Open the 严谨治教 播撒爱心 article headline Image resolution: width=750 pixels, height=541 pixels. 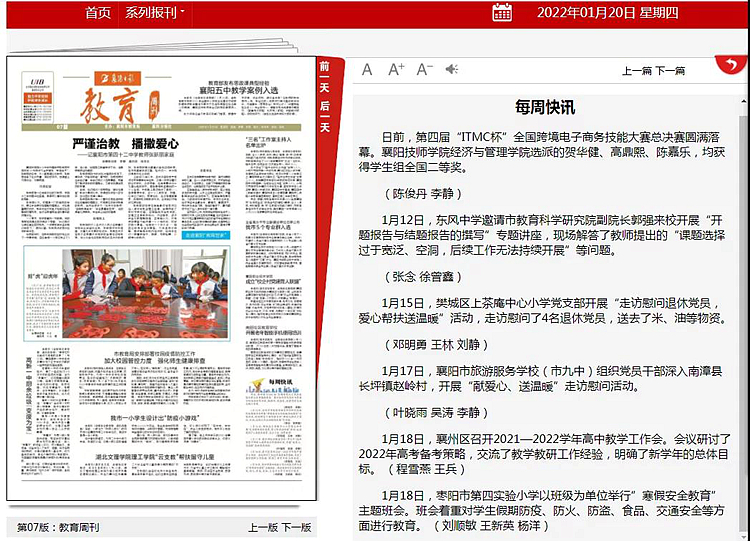coord(126,144)
